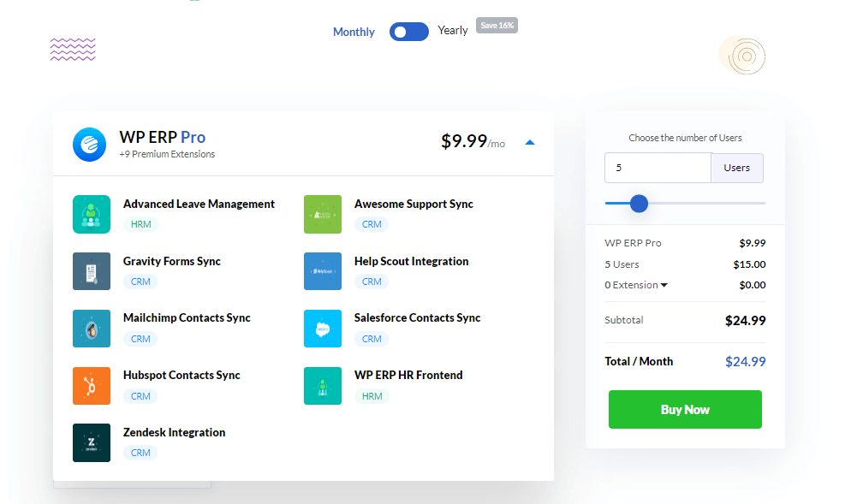Image resolution: width=863 pixels, height=504 pixels.
Task: Click the Save 16% badge
Action: pos(497,26)
